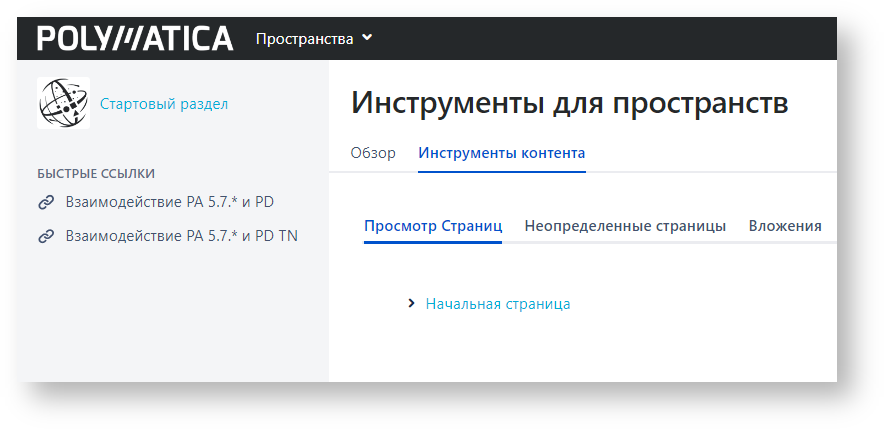This screenshot has width=885, height=430.
Task: Click the space globe avatar icon
Action: (63, 103)
